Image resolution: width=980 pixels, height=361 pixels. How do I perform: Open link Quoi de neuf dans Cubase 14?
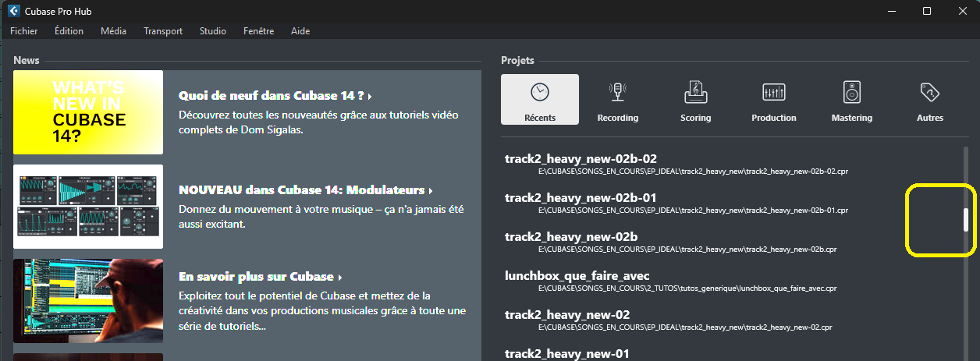tap(275, 96)
